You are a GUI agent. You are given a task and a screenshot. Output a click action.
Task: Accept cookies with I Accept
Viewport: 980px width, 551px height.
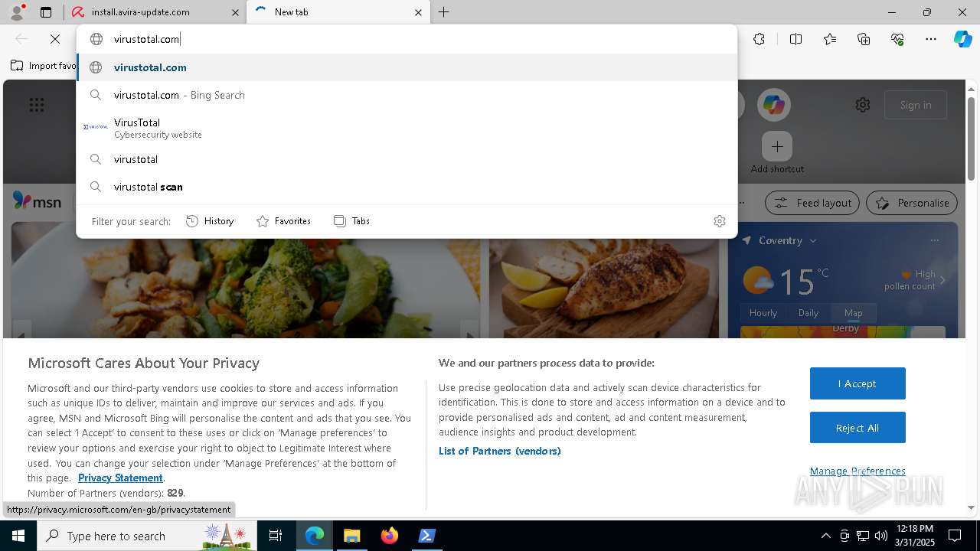(x=857, y=383)
